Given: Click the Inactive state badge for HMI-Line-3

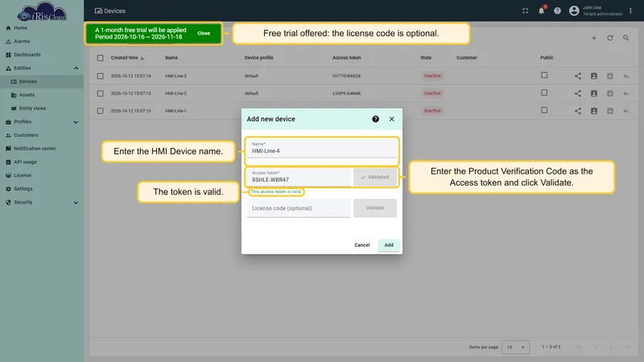Looking at the screenshot, I should point(432,76).
